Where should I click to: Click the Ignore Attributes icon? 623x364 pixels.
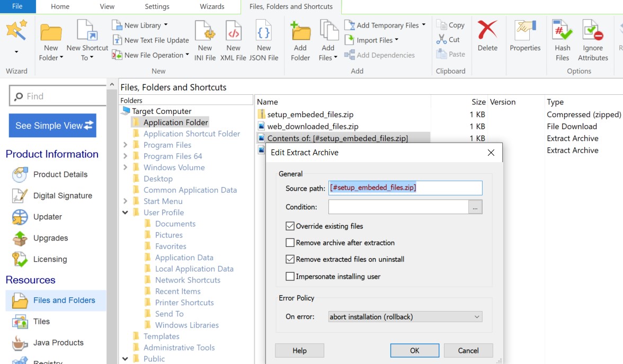[592, 33]
